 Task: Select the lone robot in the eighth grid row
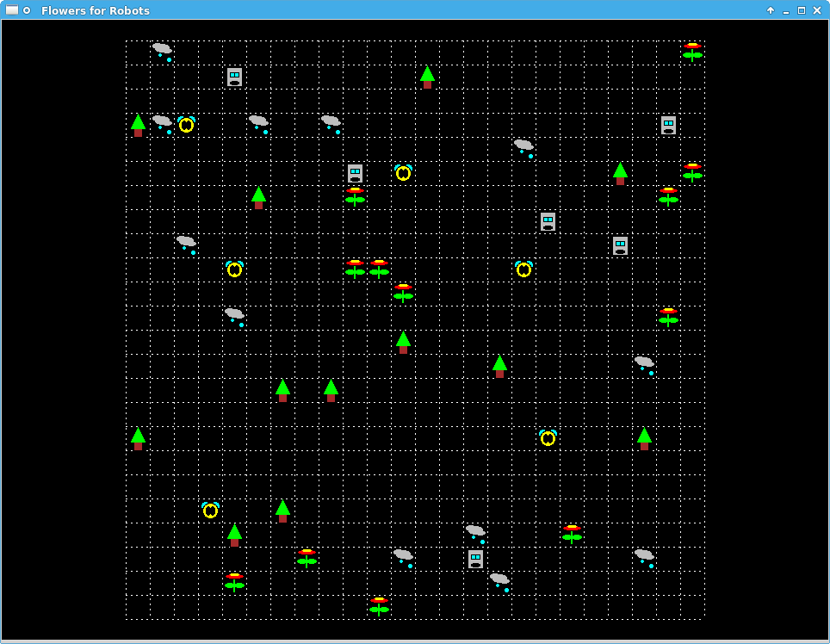click(548, 221)
